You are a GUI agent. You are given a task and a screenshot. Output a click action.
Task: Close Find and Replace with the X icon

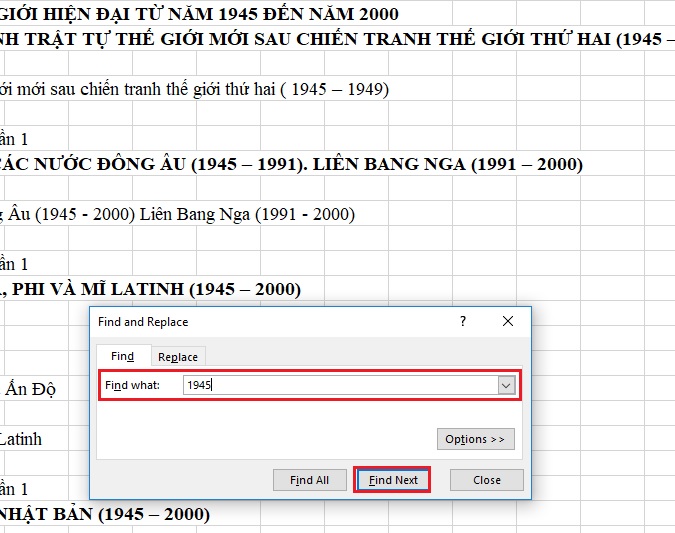508,321
